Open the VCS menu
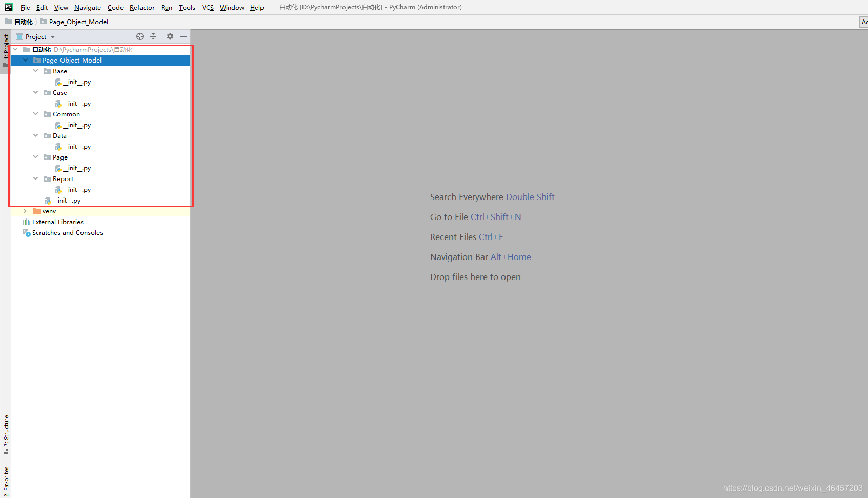This screenshot has height=498, width=868. pos(208,7)
